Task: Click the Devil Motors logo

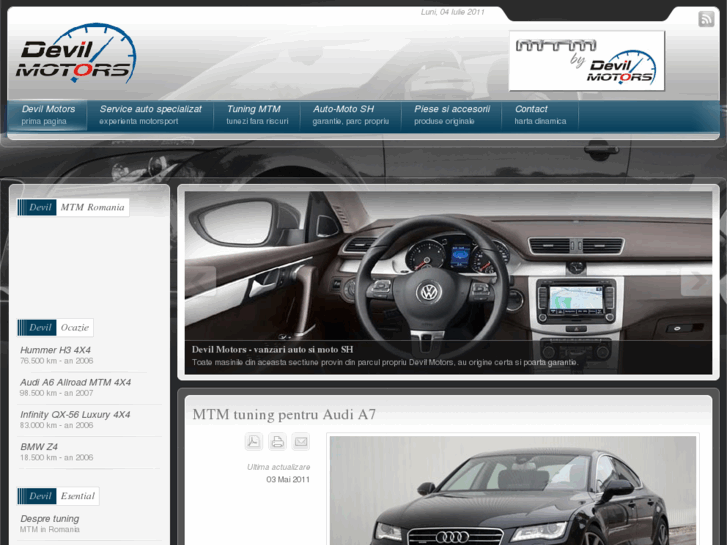Action: click(x=76, y=53)
